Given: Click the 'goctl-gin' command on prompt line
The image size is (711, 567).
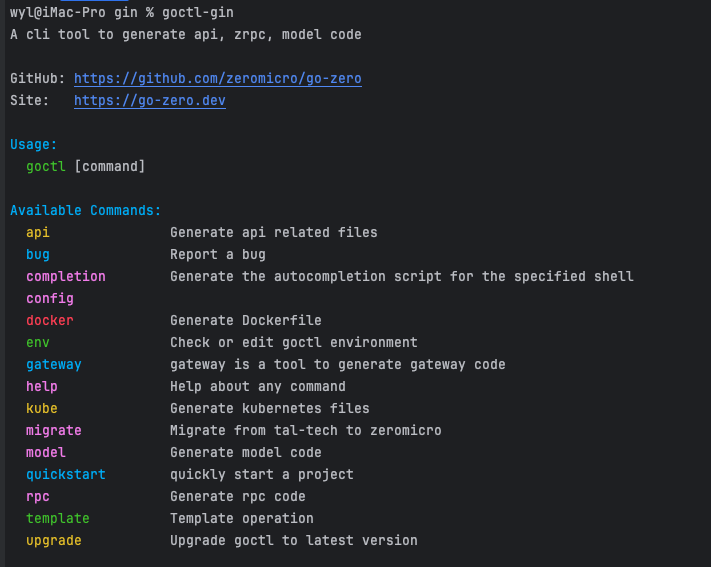Looking at the screenshot, I should click(x=198, y=12).
